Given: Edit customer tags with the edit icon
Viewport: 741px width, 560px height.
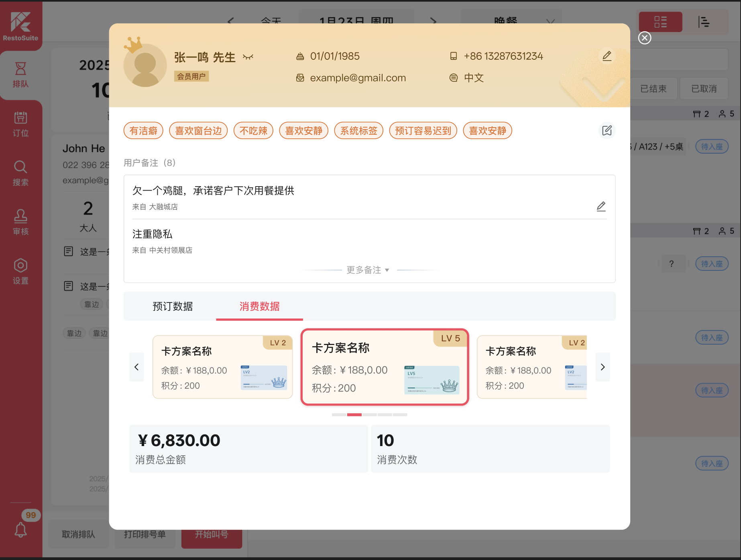Looking at the screenshot, I should (607, 131).
